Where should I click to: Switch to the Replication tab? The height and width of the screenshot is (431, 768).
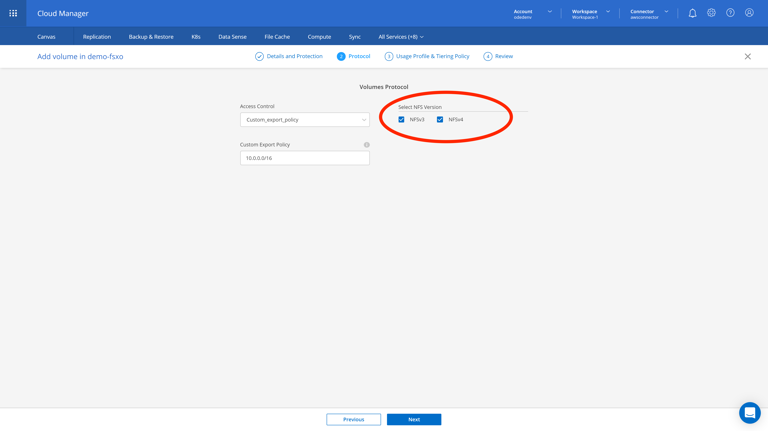pyautogui.click(x=97, y=37)
